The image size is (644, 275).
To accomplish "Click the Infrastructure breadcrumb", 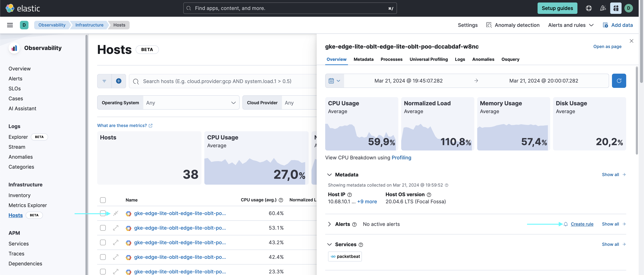I will tap(89, 25).
